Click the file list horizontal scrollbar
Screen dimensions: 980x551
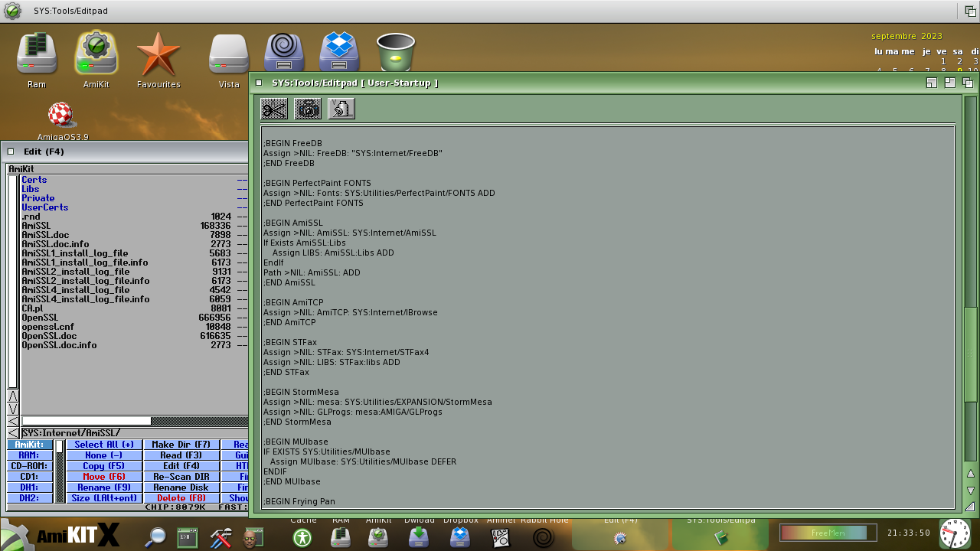(135, 421)
